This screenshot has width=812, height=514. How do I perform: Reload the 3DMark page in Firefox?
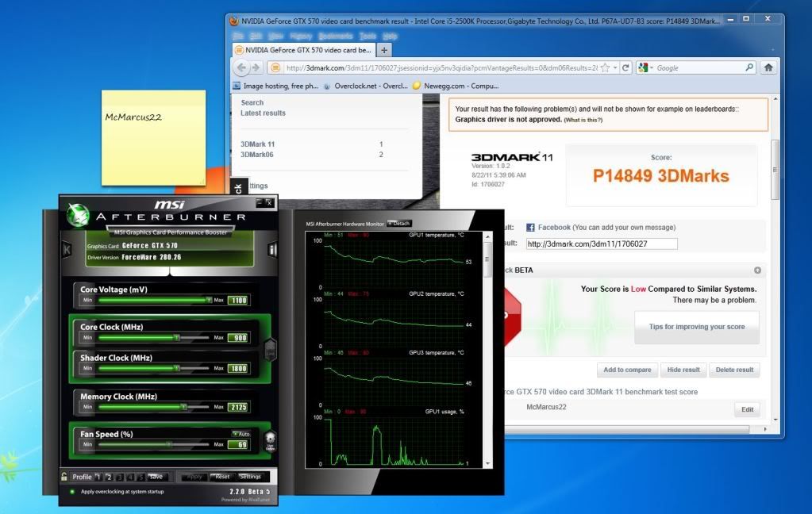pyautogui.click(x=625, y=67)
